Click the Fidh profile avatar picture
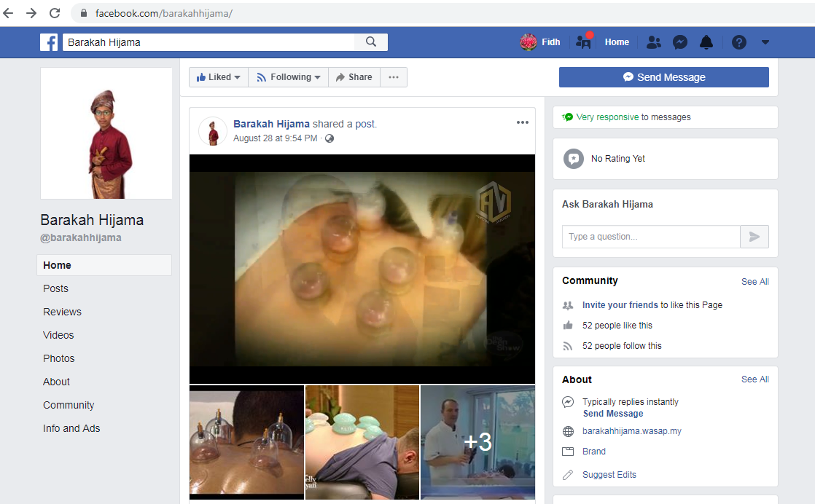This screenshot has width=815, height=504. (x=528, y=42)
